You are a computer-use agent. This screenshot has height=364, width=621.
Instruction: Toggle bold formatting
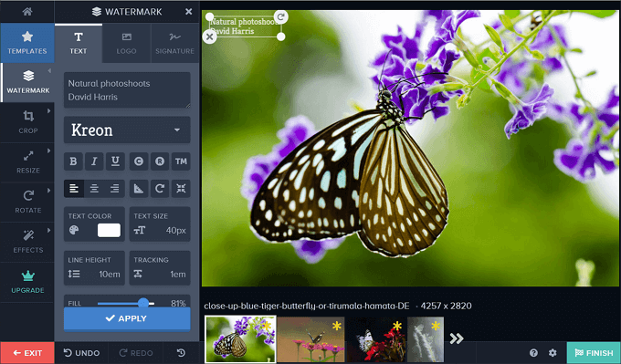[73, 161]
